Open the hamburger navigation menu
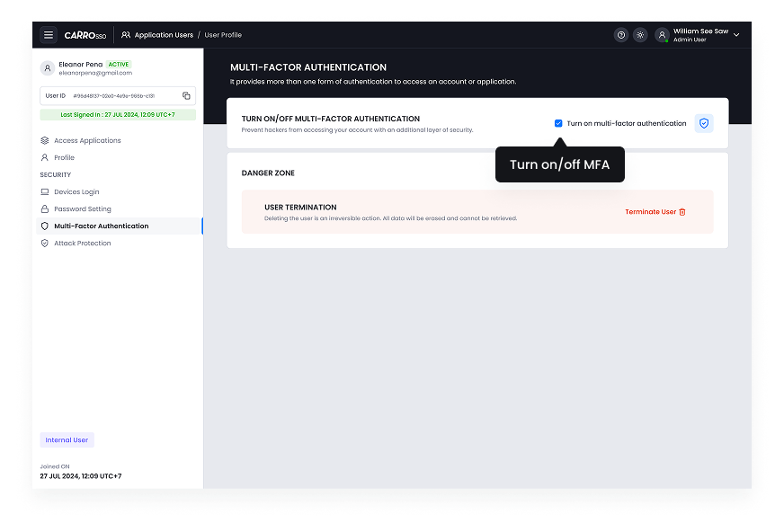Viewport: 784px width, 532px height. click(49, 34)
